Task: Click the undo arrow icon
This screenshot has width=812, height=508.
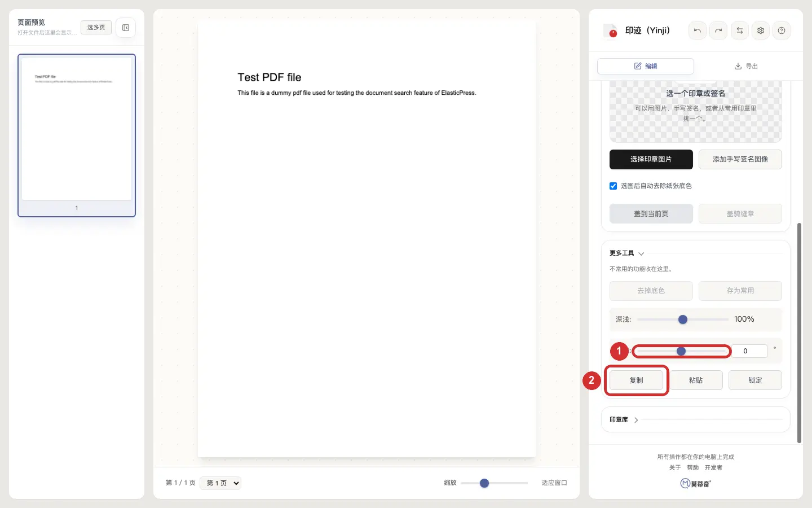Action: [x=698, y=30]
